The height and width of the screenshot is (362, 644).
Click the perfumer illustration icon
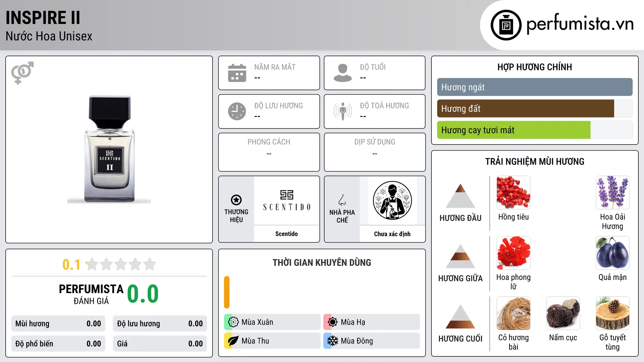392,200
